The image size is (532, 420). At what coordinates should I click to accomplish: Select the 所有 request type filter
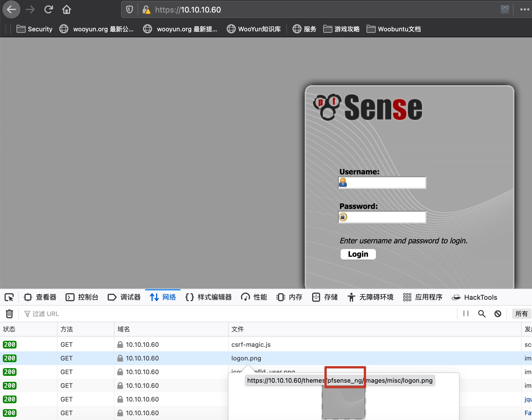521,314
